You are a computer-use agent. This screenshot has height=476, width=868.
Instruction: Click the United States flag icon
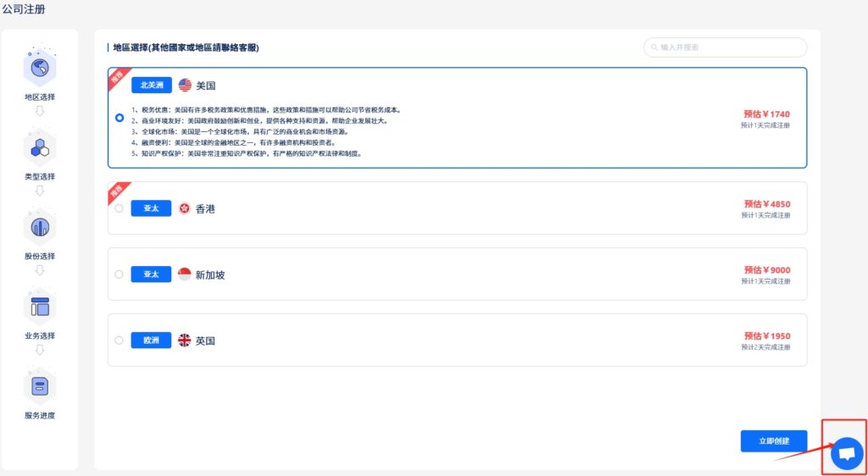click(x=185, y=86)
